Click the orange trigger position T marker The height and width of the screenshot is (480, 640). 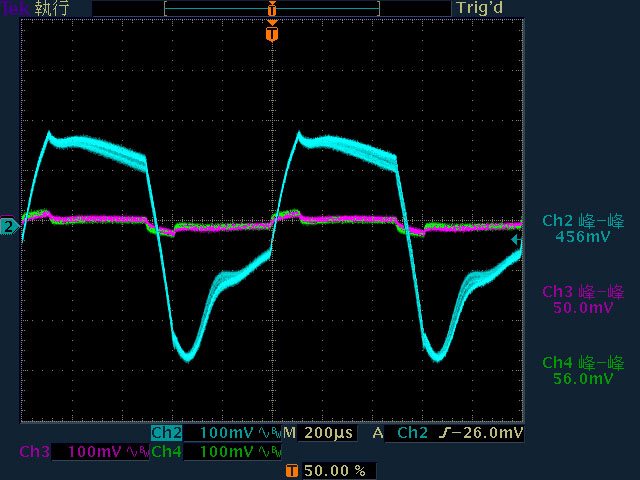click(x=271, y=34)
